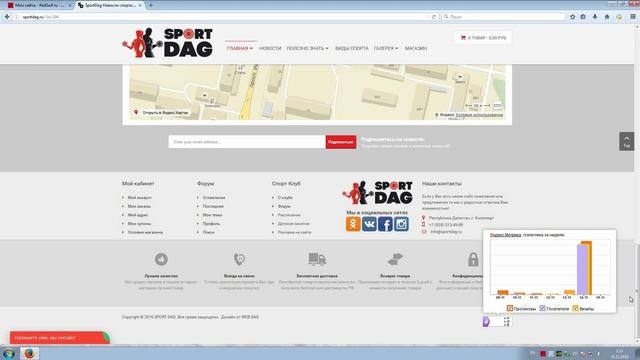Click the cart total 0 товар button
The image size is (640, 360).
(483, 38)
